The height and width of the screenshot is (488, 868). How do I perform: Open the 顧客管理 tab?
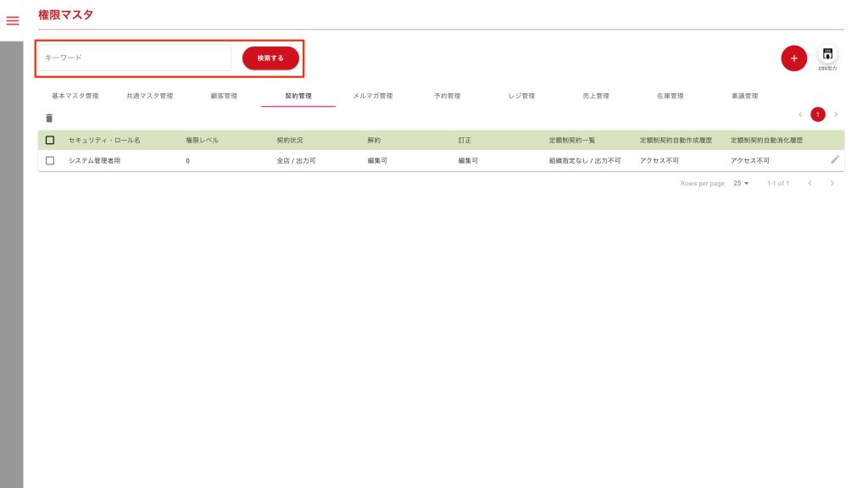click(224, 96)
